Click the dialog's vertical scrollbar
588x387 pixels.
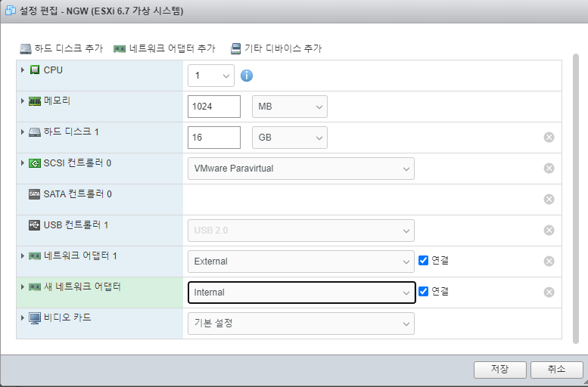pos(576,199)
